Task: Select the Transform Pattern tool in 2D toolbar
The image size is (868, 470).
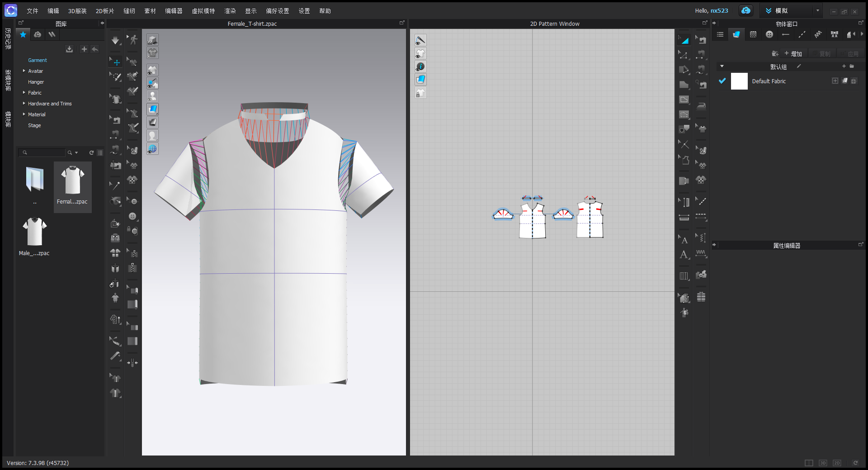Action: click(x=684, y=40)
